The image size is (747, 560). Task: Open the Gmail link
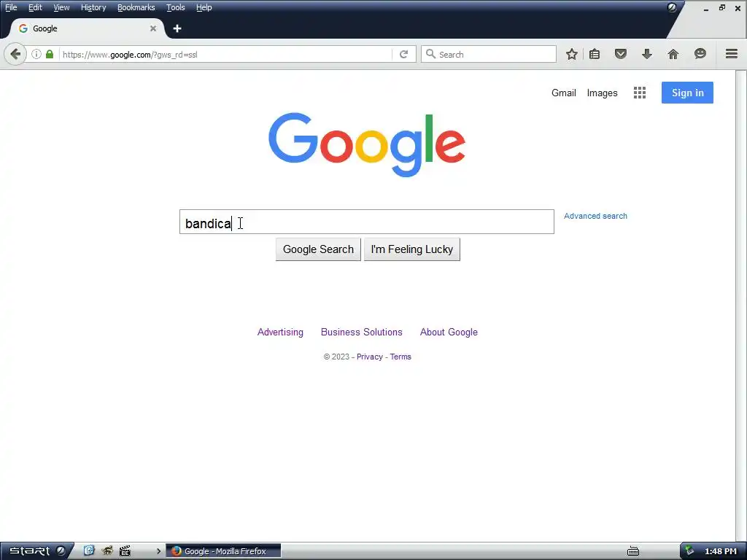(x=564, y=93)
